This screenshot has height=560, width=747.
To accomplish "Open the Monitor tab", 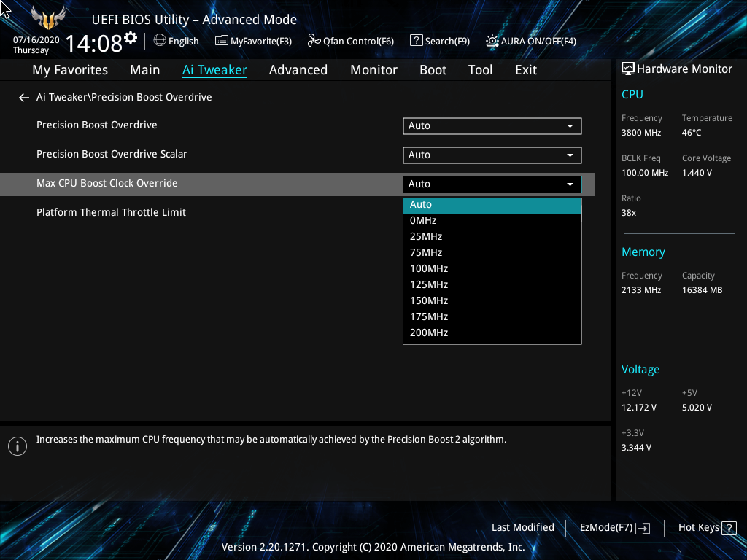I will pos(374,70).
